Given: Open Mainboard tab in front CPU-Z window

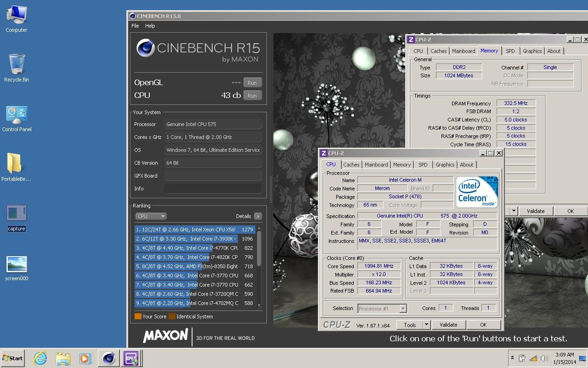Looking at the screenshot, I should tap(376, 165).
